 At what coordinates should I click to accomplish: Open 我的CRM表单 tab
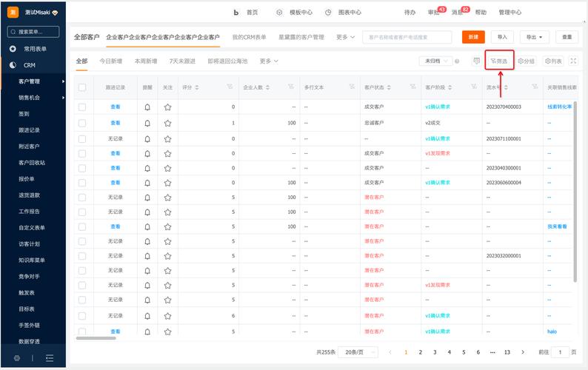[250, 37]
